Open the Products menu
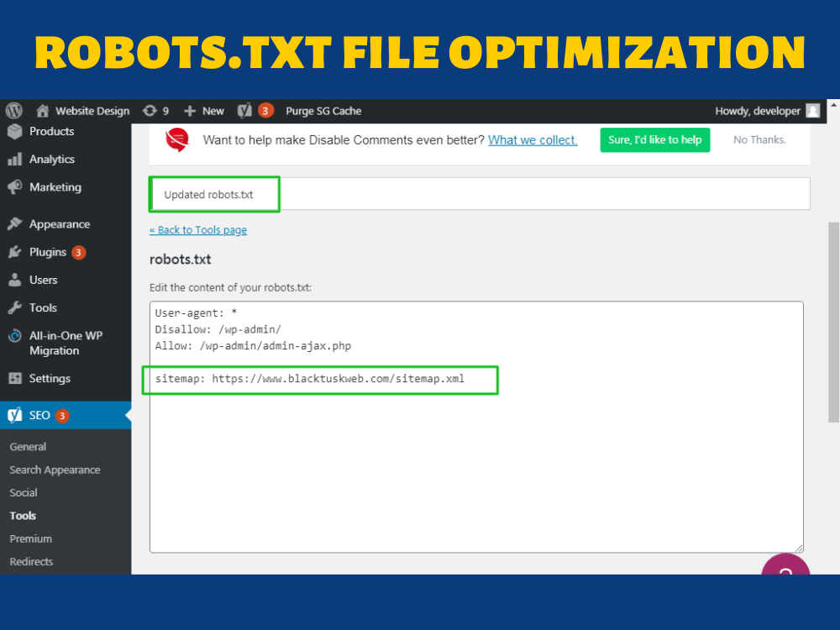This screenshot has height=630, width=840. coord(51,131)
